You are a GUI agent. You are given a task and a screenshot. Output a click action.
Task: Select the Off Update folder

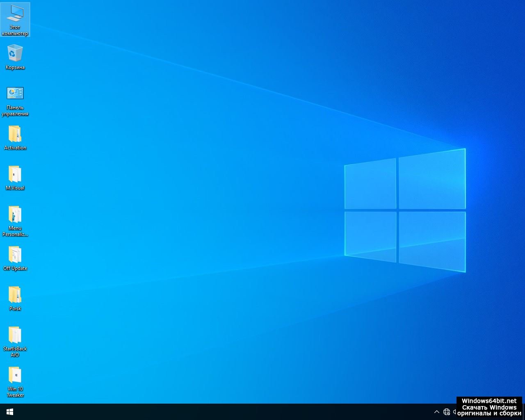15,255
